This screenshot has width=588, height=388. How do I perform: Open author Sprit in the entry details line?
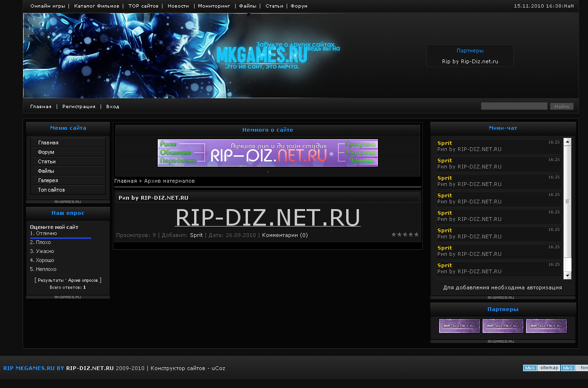tap(196, 235)
